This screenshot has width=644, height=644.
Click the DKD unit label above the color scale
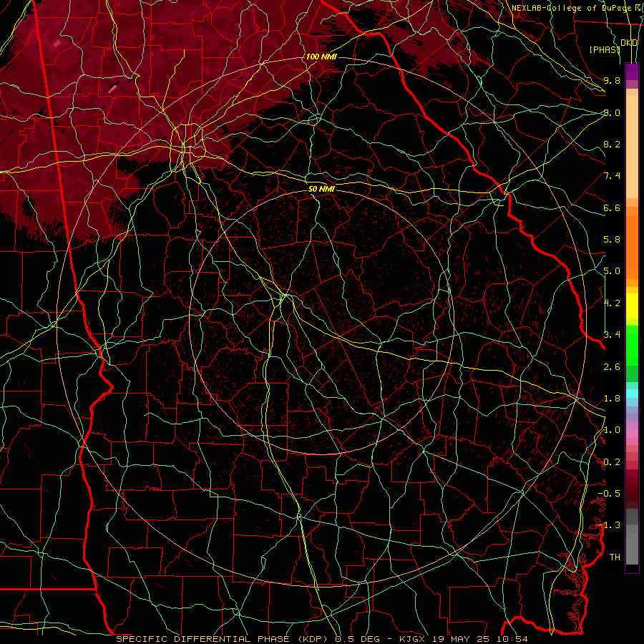(x=629, y=43)
